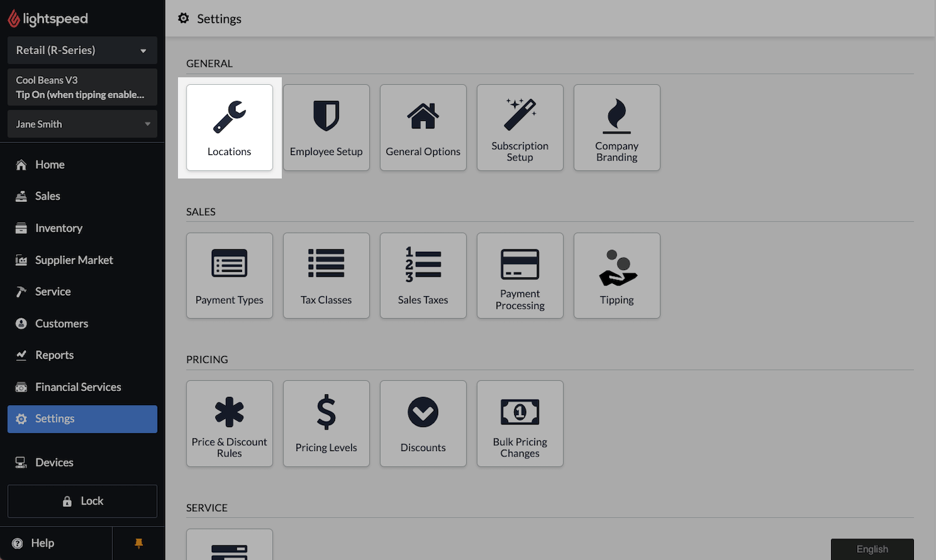Open General Options house tile
The height and width of the screenshot is (560, 936).
(423, 128)
